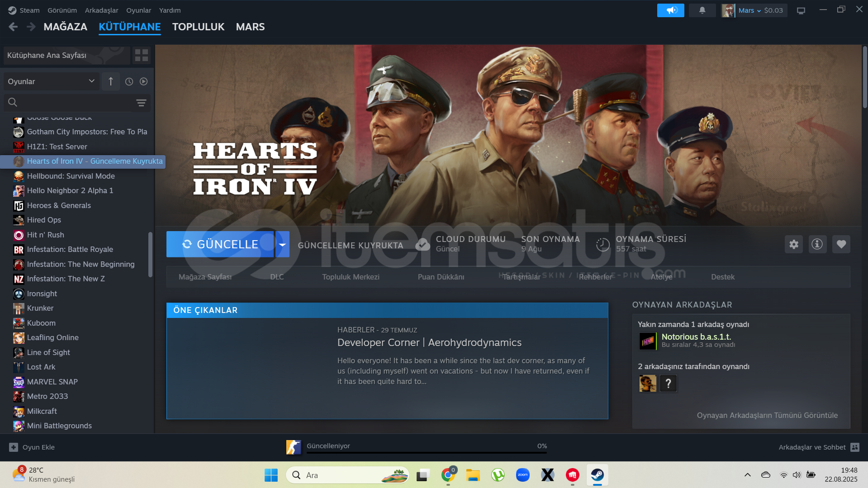
Task: Open Görünüm menu
Action: 62,10
